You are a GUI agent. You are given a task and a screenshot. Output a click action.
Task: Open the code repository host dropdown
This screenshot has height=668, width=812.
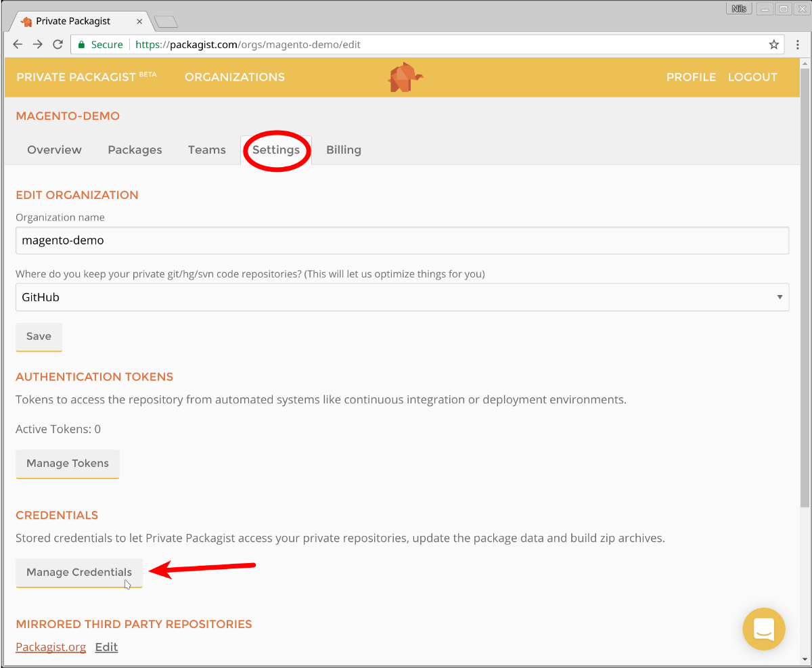pyautogui.click(x=402, y=297)
